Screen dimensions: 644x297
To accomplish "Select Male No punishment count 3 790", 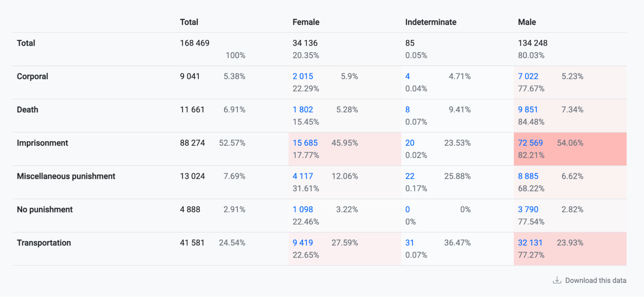I will [x=528, y=210].
